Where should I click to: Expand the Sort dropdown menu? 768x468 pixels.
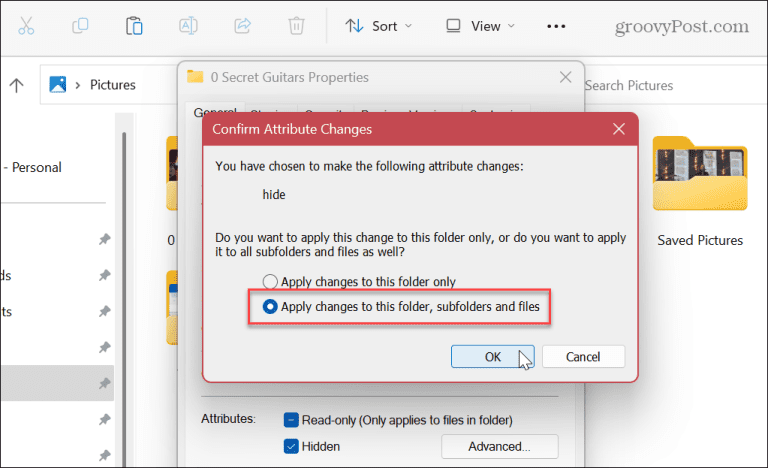(374, 26)
